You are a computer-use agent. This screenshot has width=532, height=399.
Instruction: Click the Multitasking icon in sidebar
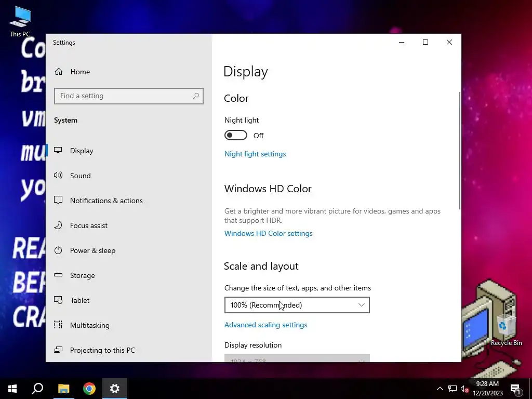58,325
